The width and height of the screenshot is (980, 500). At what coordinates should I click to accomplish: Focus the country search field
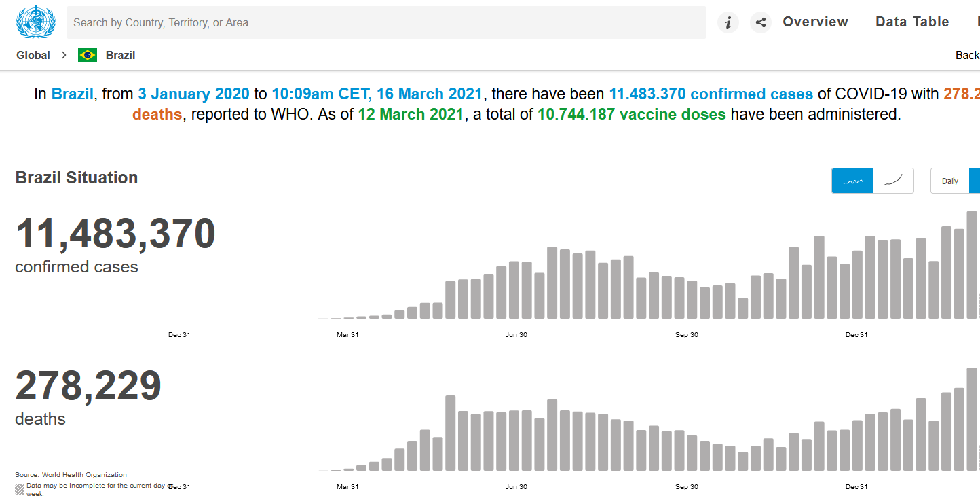click(386, 22)
